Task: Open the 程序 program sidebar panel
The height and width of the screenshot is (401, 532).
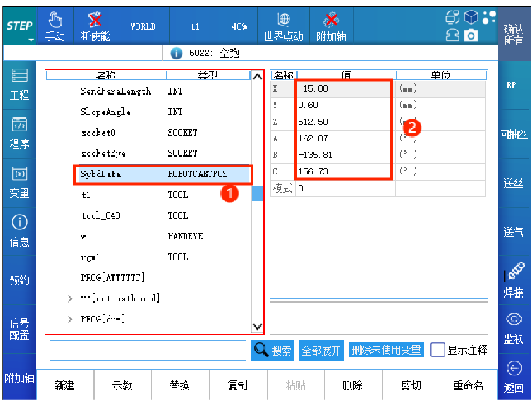Action: pos(20,133)
